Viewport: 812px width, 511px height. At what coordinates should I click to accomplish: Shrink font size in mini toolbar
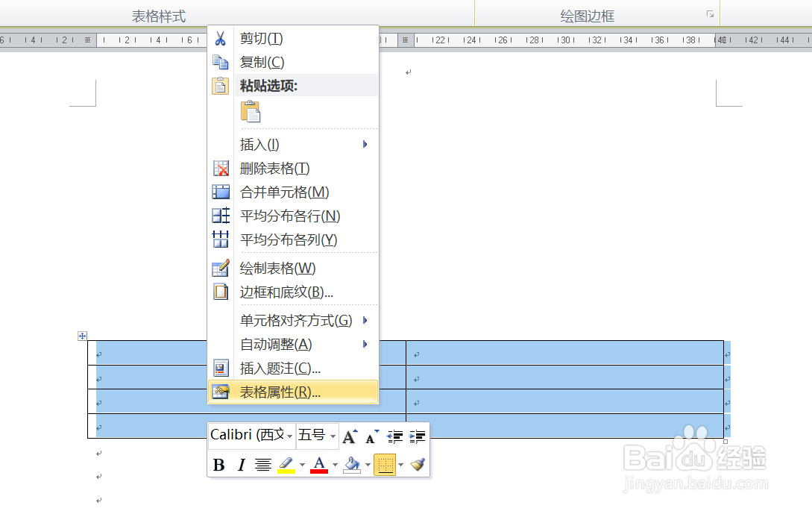[372, 436]
